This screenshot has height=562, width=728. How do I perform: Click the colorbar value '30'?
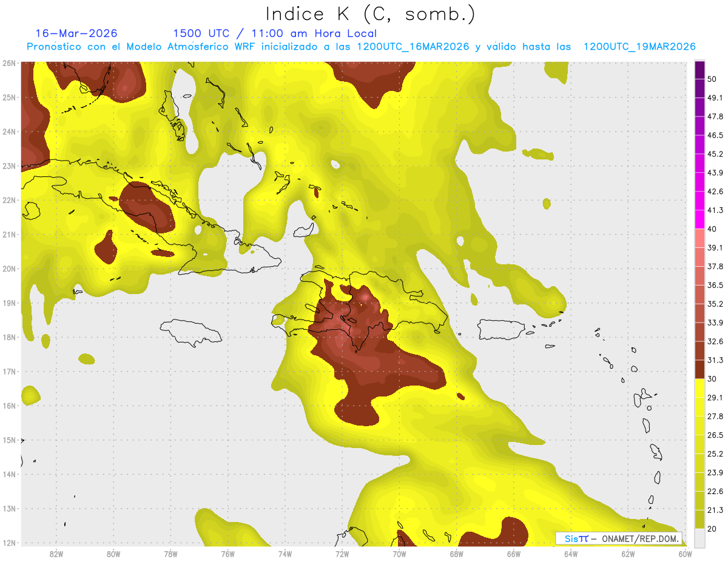tap(713, 379)
